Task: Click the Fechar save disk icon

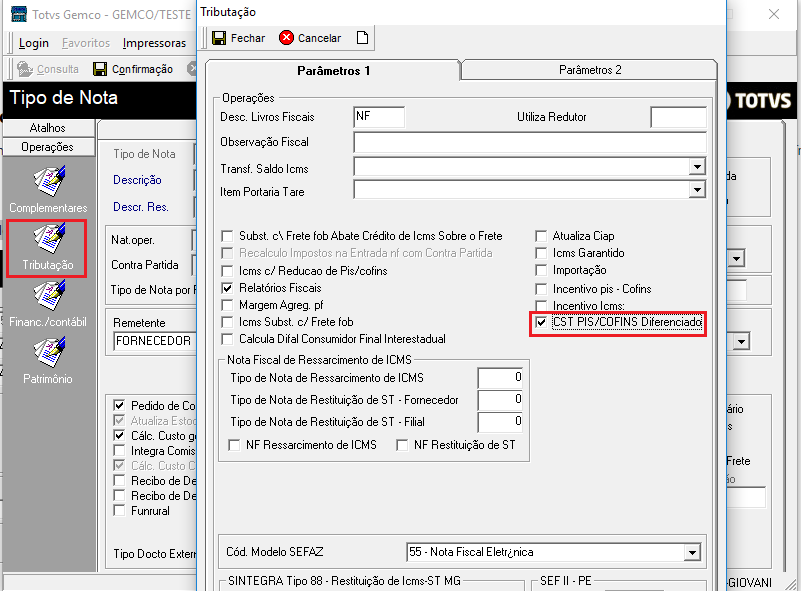Action: click(x=219, y=38)
